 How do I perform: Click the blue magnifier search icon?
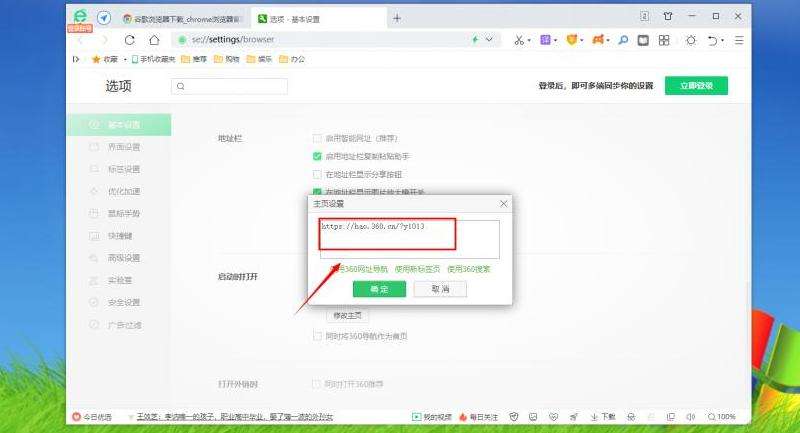click(x=623, y=40)
